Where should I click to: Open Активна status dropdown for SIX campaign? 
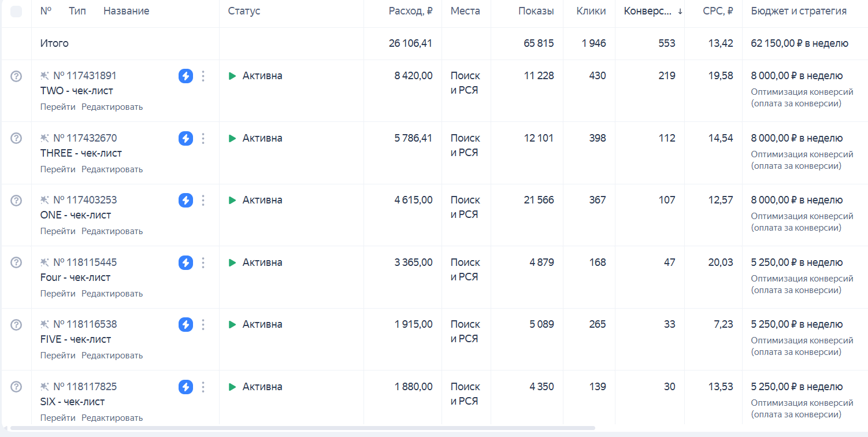point(262,387)
